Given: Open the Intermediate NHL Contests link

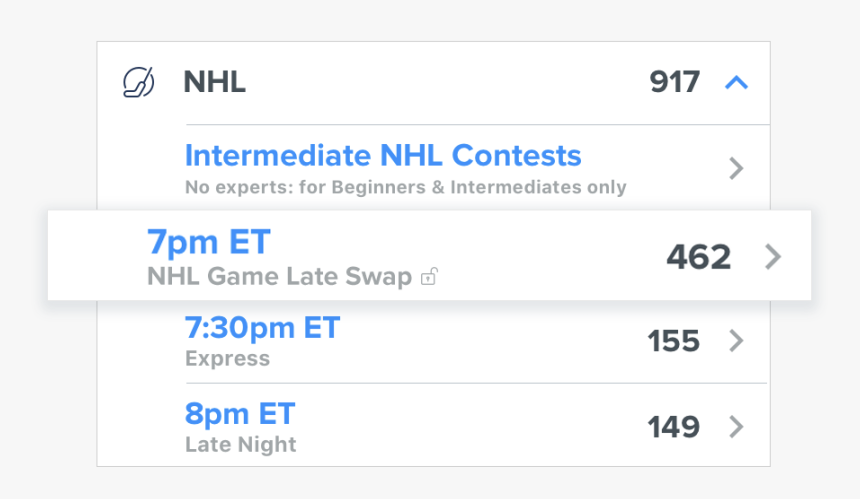Looking at the screenshot, I should click(x=382, y=155).
